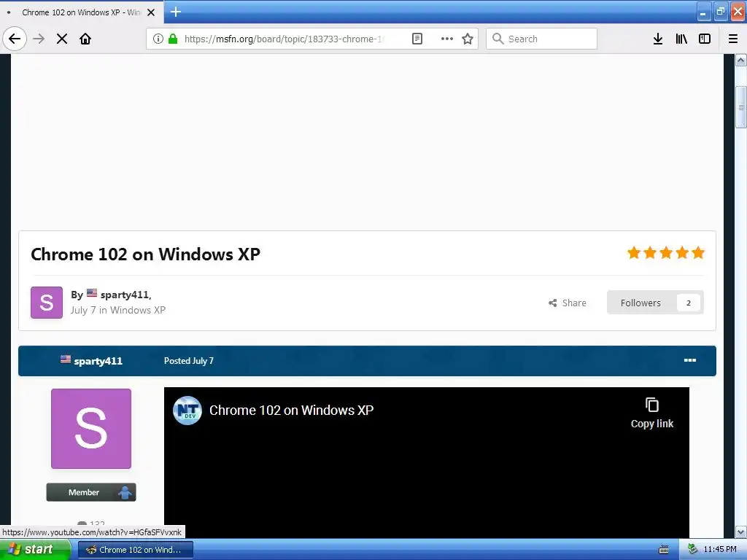Viewport: 747px width, 560px height.
Task: Bookmark this page with the star
Action: pos(468,39)
